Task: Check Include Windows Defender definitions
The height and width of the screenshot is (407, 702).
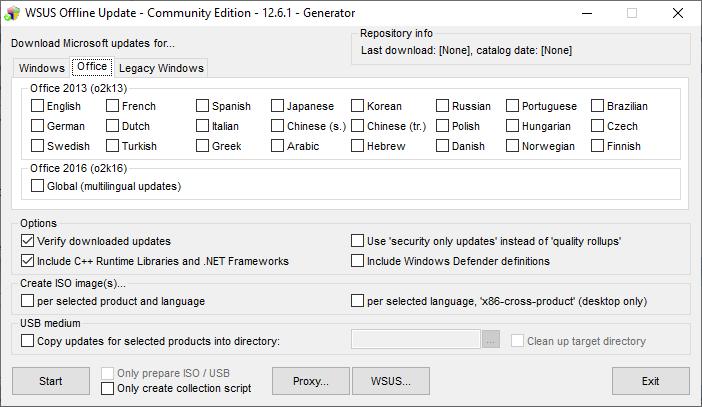Action: [357, 261]
